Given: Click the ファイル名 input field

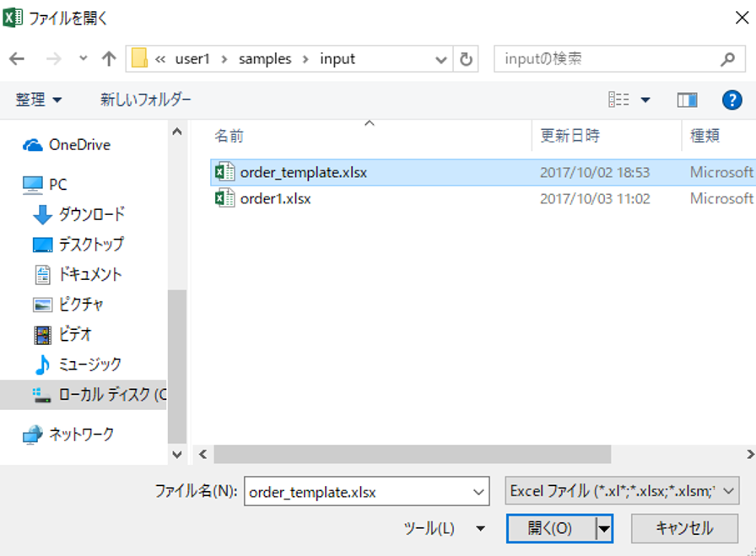Looking at the screenshot, I should coord(366,491).
